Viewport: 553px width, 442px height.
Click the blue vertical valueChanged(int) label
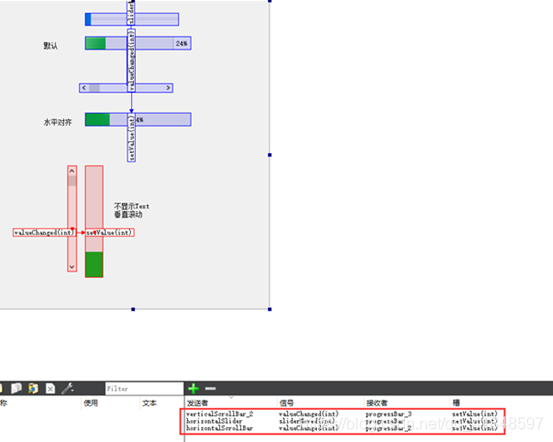click(x=132, y=60)
